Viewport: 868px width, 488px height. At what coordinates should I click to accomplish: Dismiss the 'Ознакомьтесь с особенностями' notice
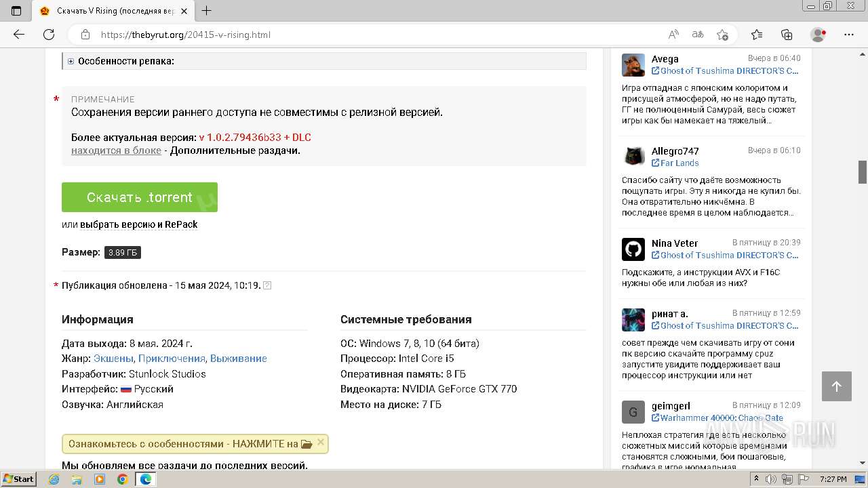tap(321, 443)
